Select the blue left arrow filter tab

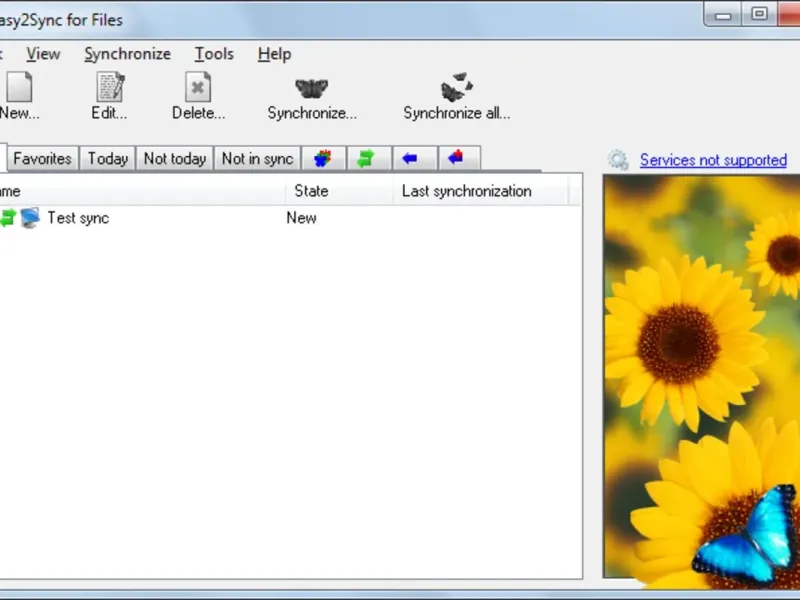pos(415,159)
